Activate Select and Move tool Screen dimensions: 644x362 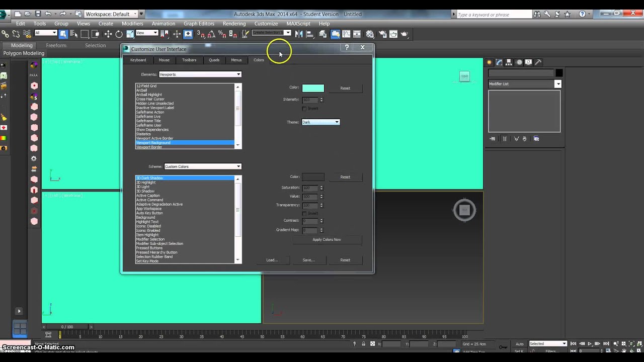[x=108, y=34]
